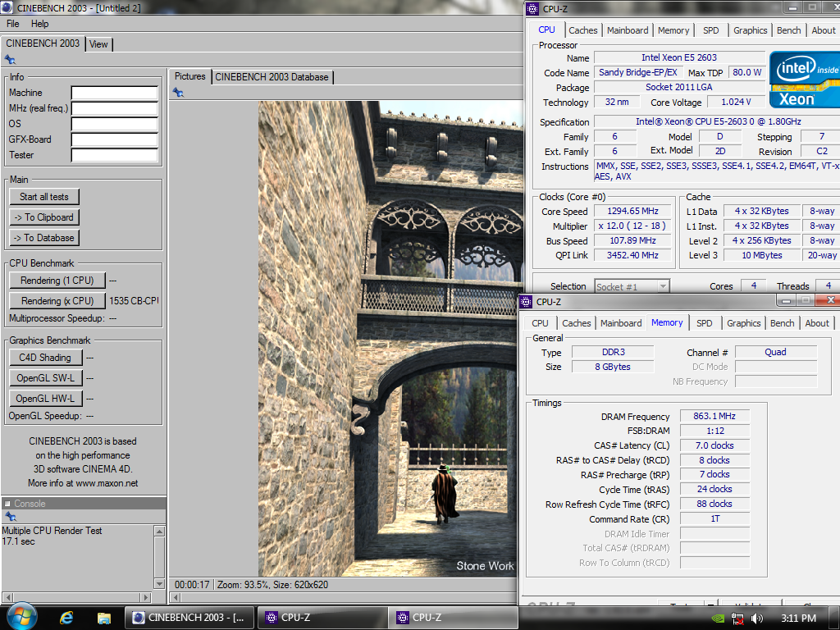Click the pin icon under CINEBENCH 2003 tab
The height and width of the screenshot is (630, 840).
coord(10,60)
